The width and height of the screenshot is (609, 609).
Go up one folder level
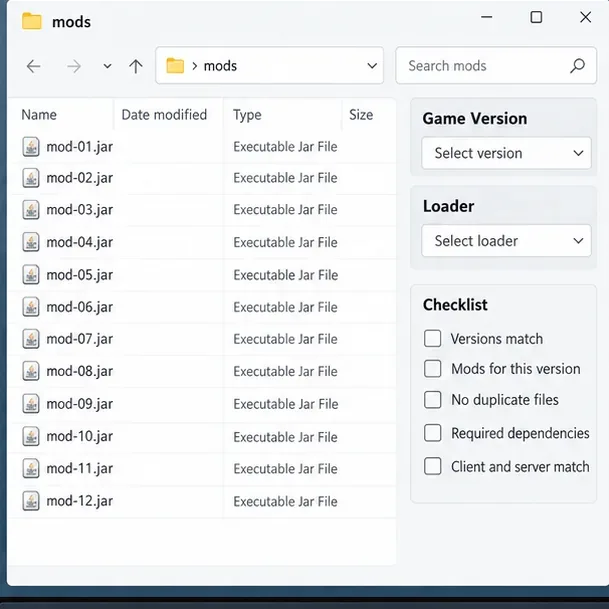tap(136, 66)
